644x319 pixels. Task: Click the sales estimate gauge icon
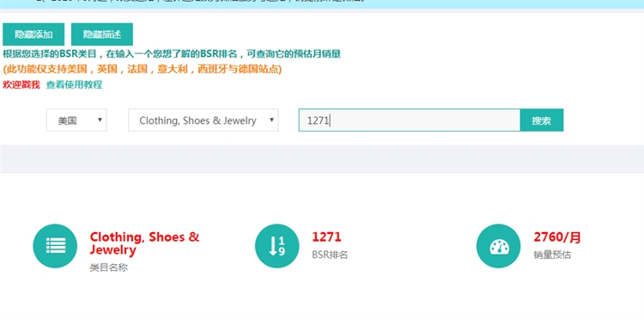click(x=499, y=246)
